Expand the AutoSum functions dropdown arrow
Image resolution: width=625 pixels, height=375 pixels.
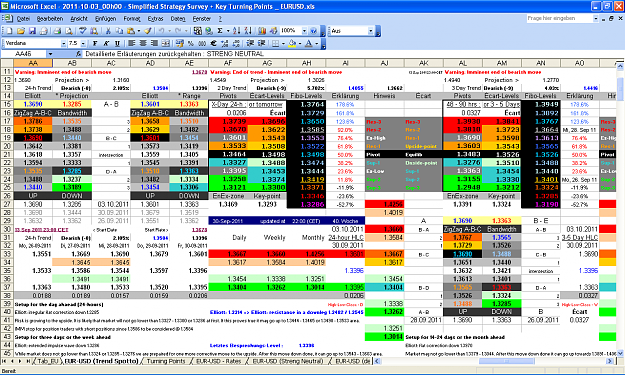(x=228, y=31)
